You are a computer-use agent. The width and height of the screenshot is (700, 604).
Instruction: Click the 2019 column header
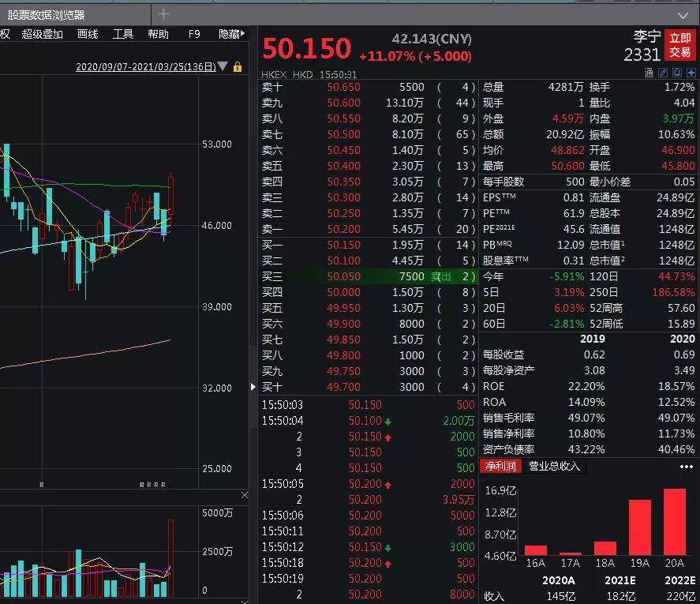click(593, 339)
